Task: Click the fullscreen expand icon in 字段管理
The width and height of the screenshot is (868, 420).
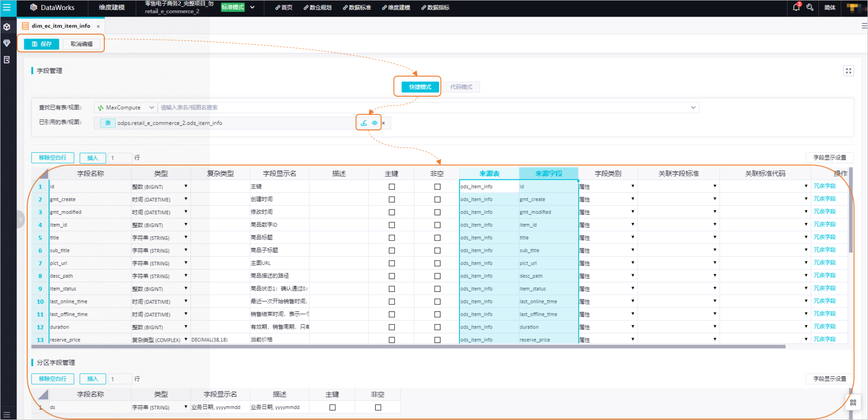Action: coord(848,71)
